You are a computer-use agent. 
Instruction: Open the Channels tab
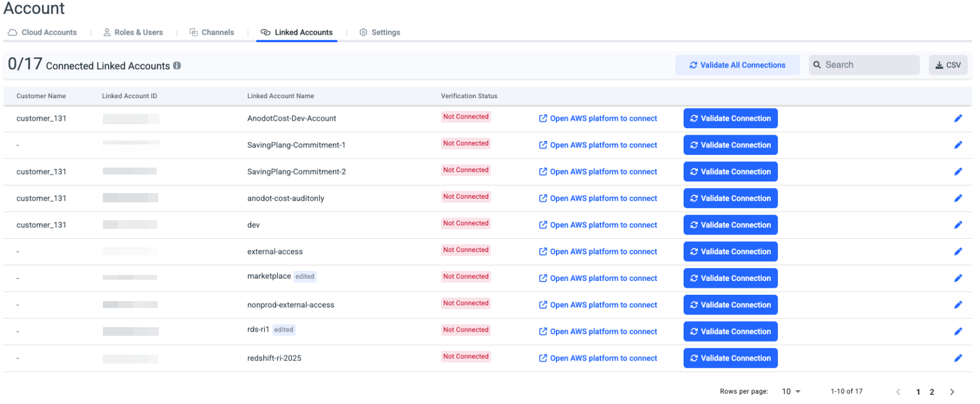pyautogui.click(x=211, y=32)
